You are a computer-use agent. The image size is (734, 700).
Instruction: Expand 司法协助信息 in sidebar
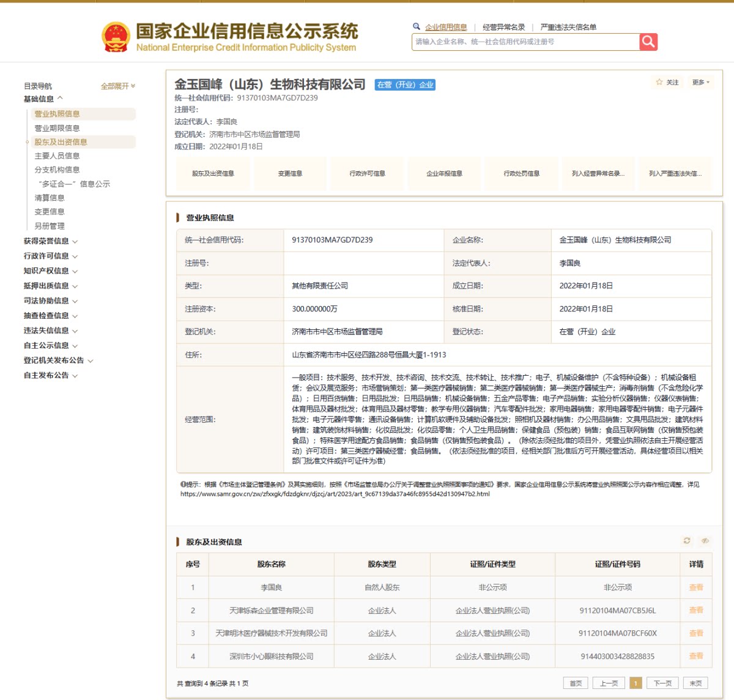(51, 300)
